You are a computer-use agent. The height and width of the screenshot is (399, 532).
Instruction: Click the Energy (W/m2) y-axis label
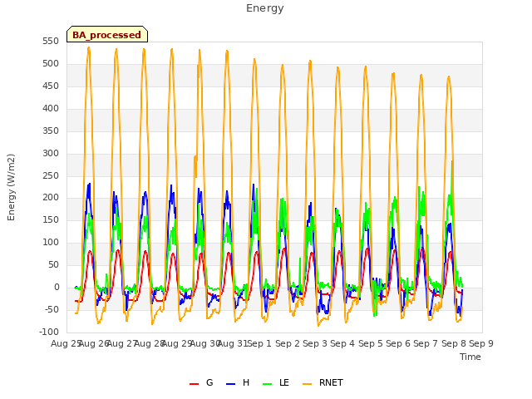[11, 187]
